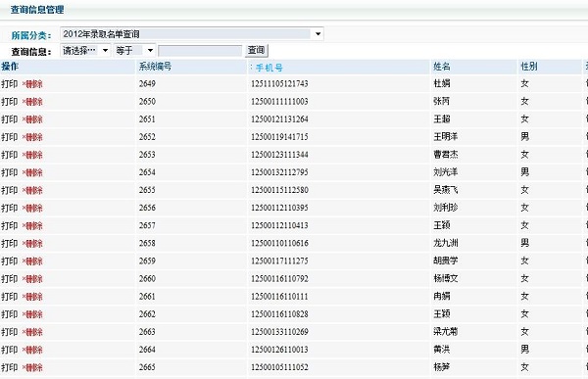
Task: Delete entry 2662
Action: [x=32, y=314]
